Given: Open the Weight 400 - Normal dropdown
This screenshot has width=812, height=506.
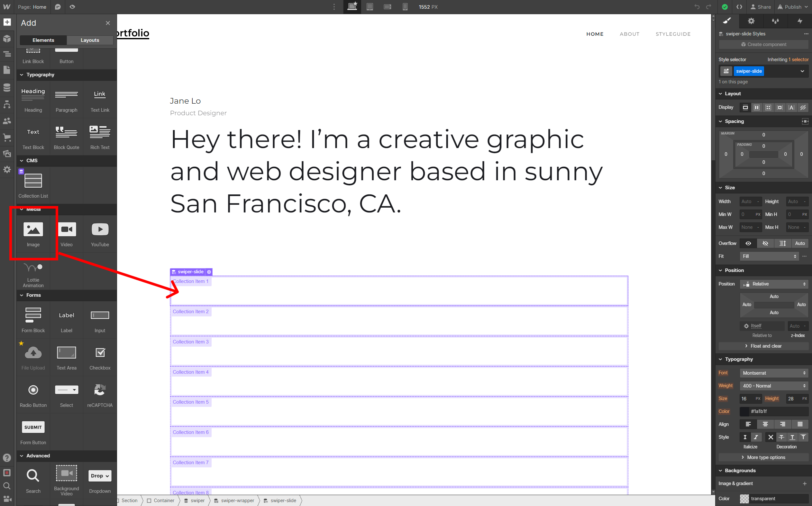Looking at the screenshot, I should (774, 386).
